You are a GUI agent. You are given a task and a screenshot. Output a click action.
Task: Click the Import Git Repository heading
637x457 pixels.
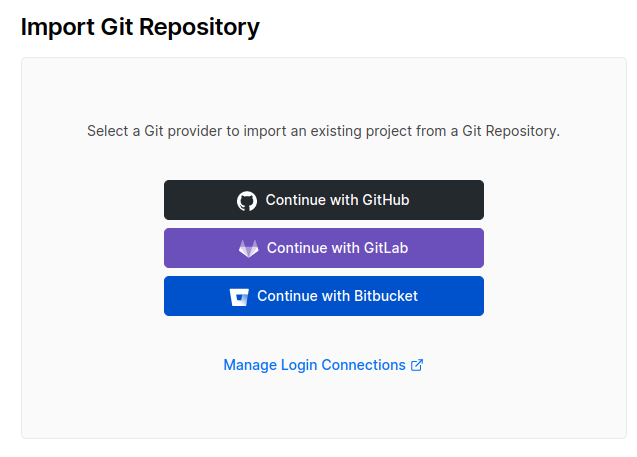(140, 27)
